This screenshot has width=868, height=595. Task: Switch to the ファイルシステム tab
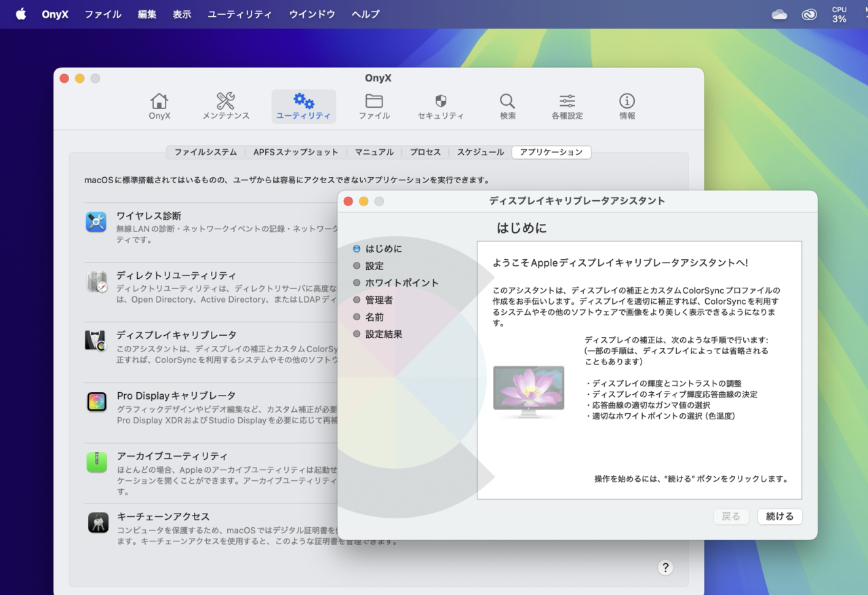(205, 152)
